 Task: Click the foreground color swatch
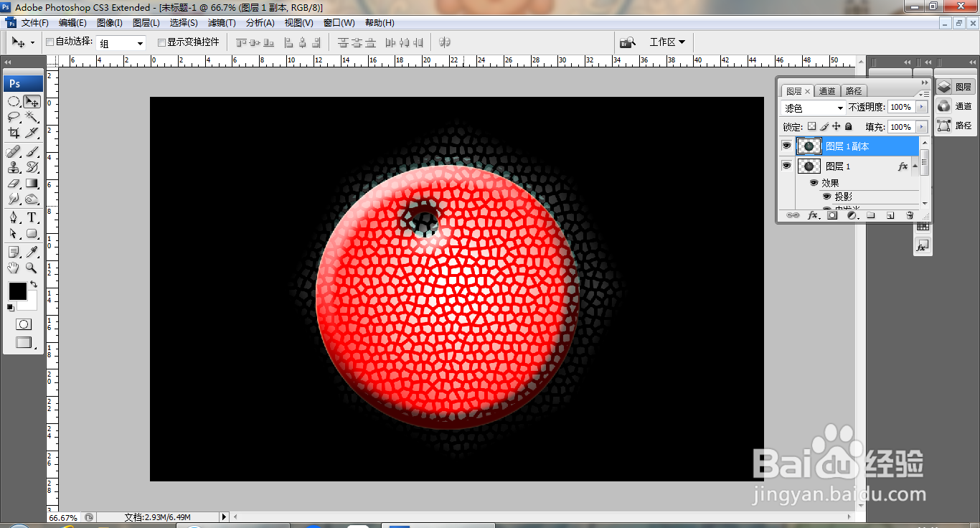17,291
